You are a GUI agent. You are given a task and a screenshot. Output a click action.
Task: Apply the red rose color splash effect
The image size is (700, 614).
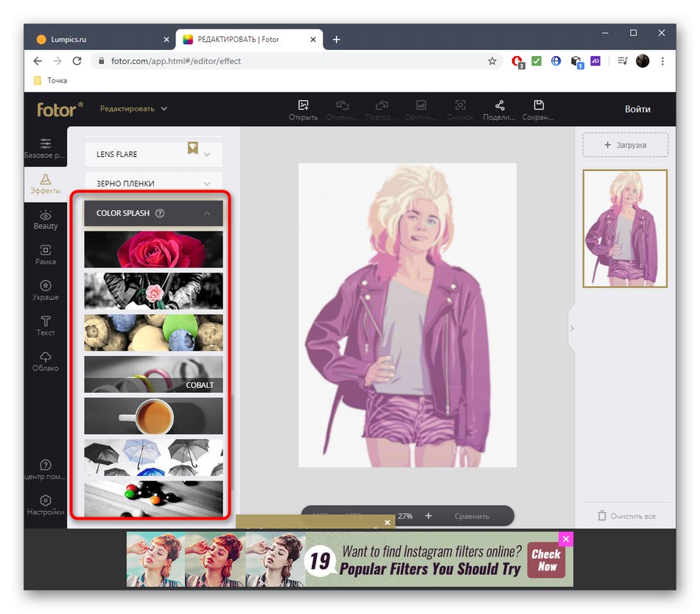pyautogui.click(x=153, y=249)
